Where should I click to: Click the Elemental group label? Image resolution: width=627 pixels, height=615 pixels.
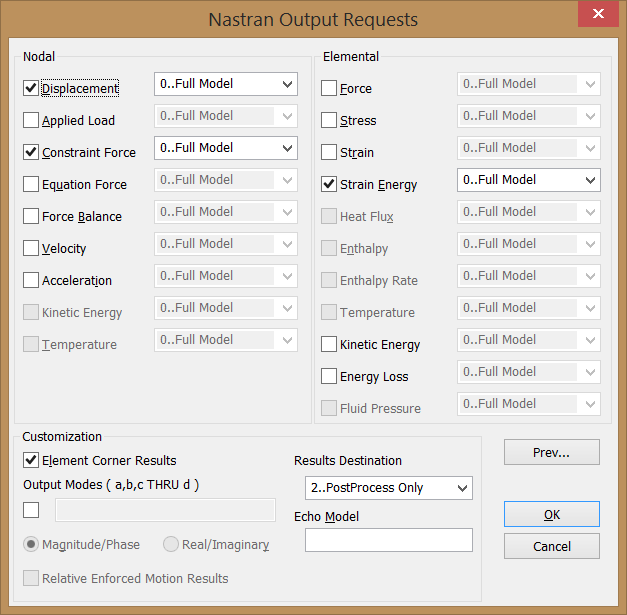click(351, 56)
